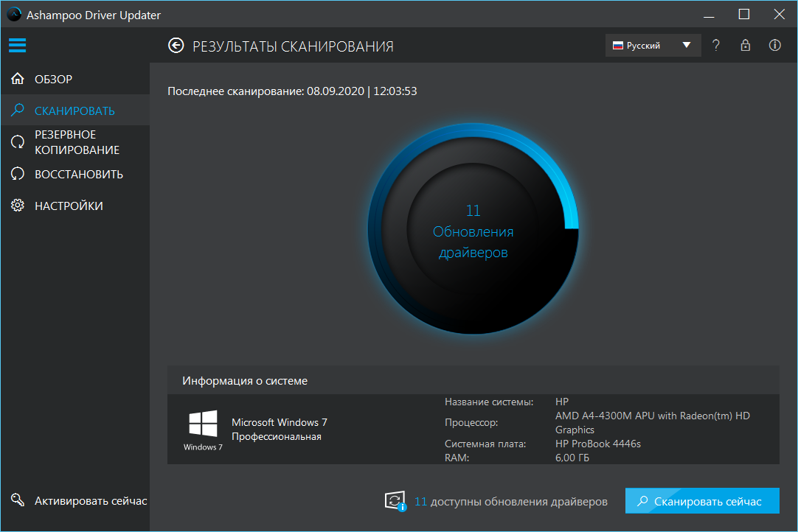Click the Сканировать сейчас button
Viewport: 798px width, 532px height.
[702, 501]
